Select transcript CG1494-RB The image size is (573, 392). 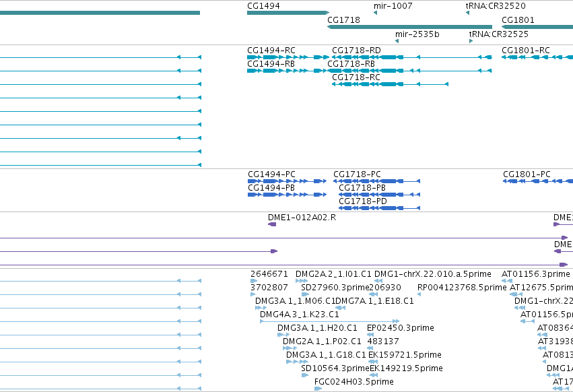point(288,71)
